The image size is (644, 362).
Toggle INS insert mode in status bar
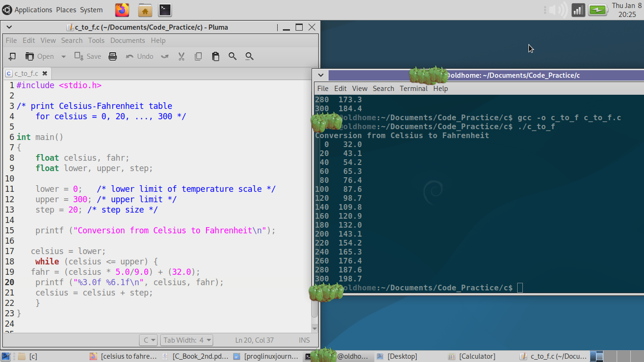coord(304,340)
